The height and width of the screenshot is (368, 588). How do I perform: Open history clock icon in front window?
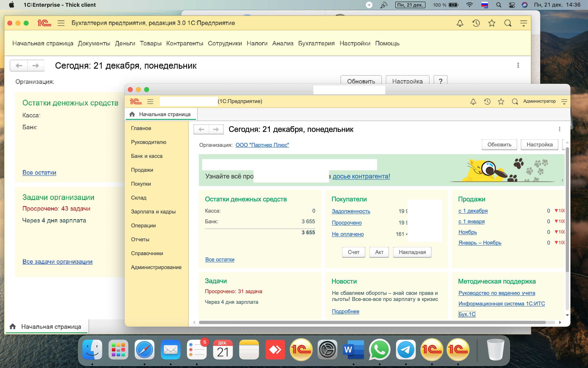(487, 101)
